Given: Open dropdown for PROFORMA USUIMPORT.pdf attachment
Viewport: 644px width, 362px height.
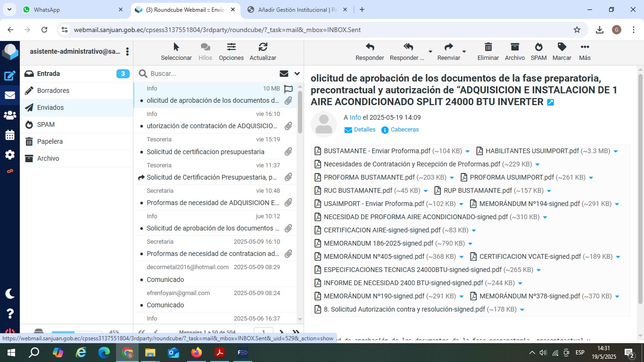Looking at the screenshot, I should point(591,178).
